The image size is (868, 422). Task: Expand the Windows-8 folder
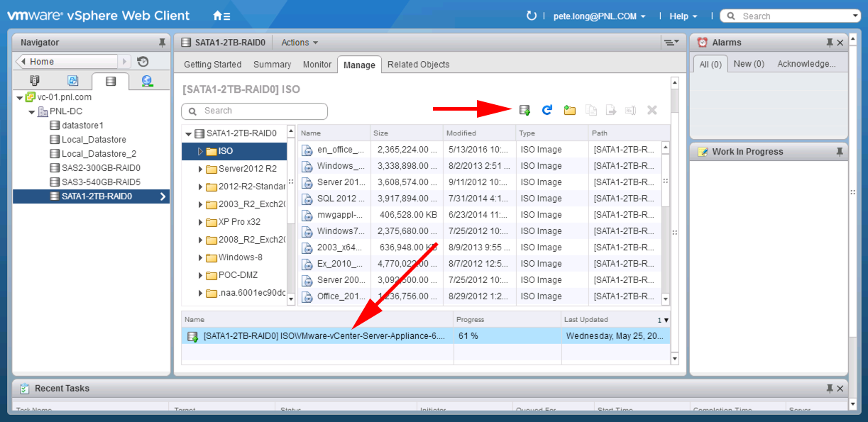point(201,257)
